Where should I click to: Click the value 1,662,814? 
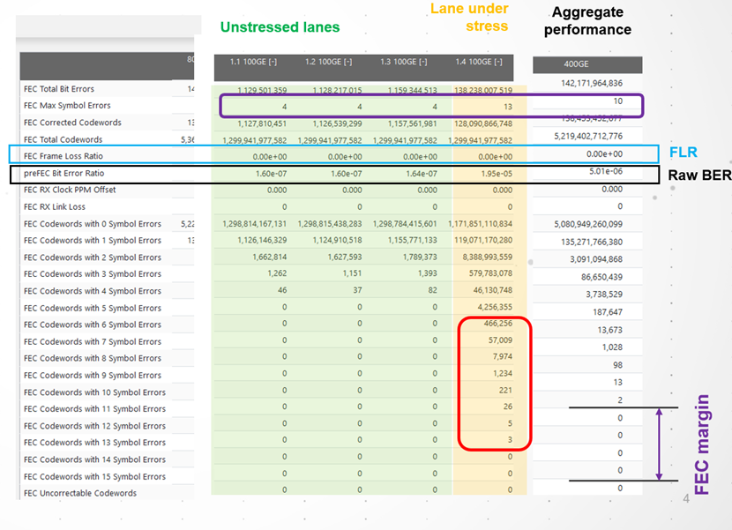269,257
